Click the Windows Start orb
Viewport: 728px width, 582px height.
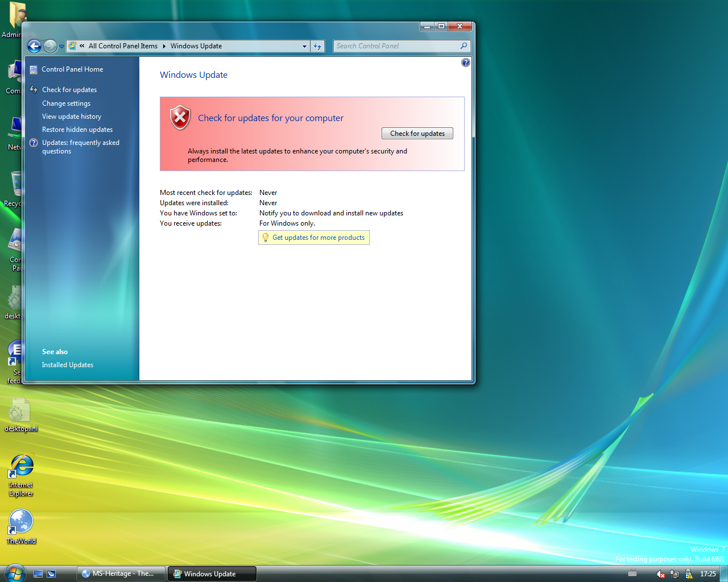click(15, 573)
